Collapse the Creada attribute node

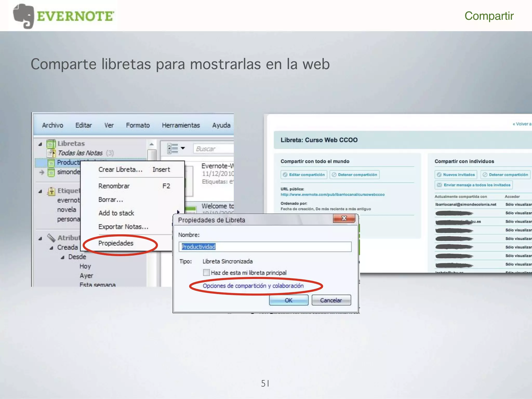point(51,248)
